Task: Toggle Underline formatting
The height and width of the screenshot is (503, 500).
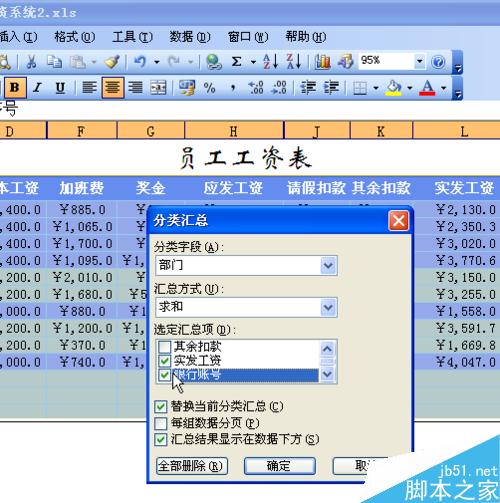Action: click(60, 88)
